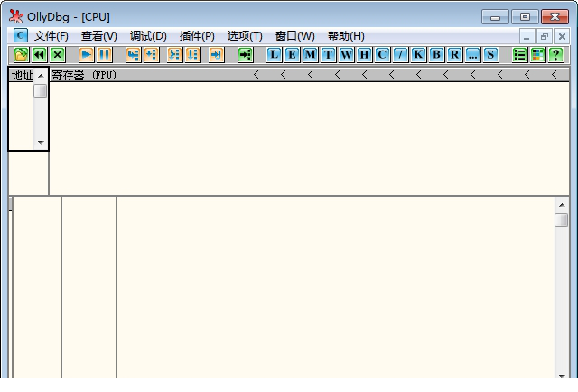Open the Help question mark icon
The image size is (578, 392).
coord(555,55)
